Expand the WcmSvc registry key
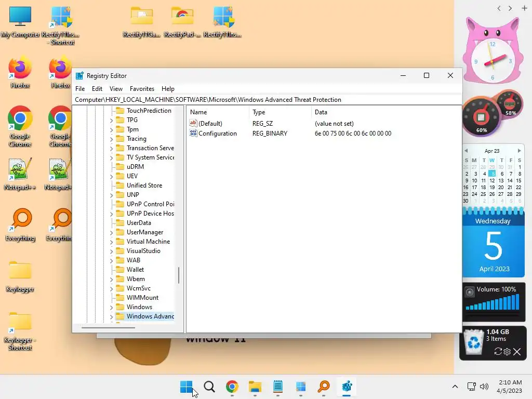Viewport: 532px width, 399px height. point(111,288)
